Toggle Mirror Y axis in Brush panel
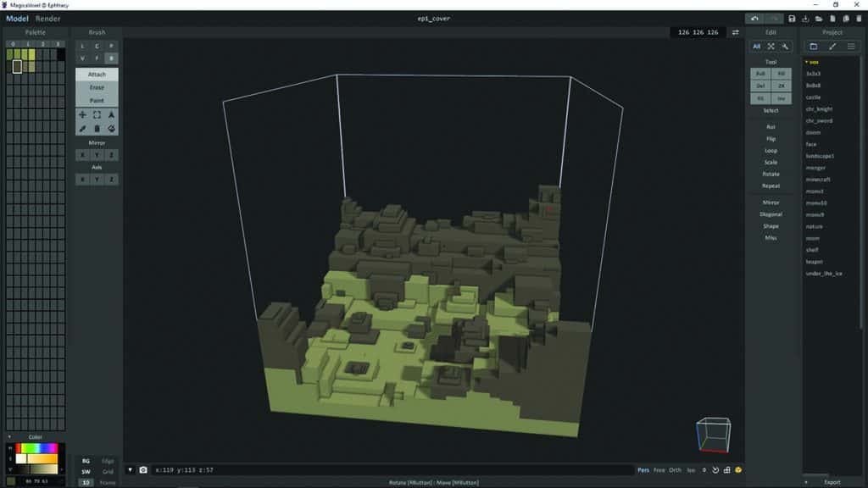 (97, 156)
